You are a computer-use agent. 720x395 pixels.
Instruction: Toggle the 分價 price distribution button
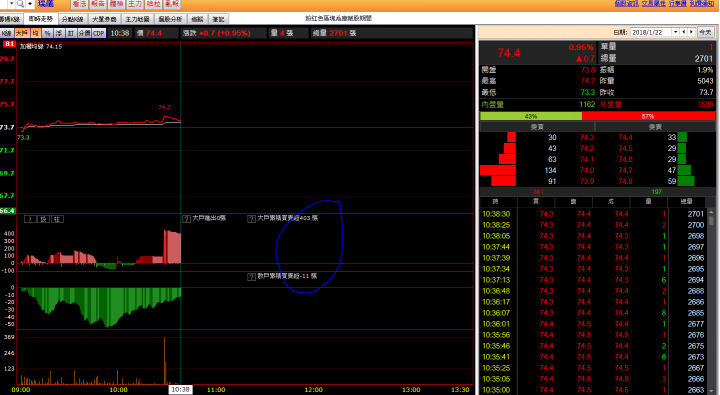point(84,33)
